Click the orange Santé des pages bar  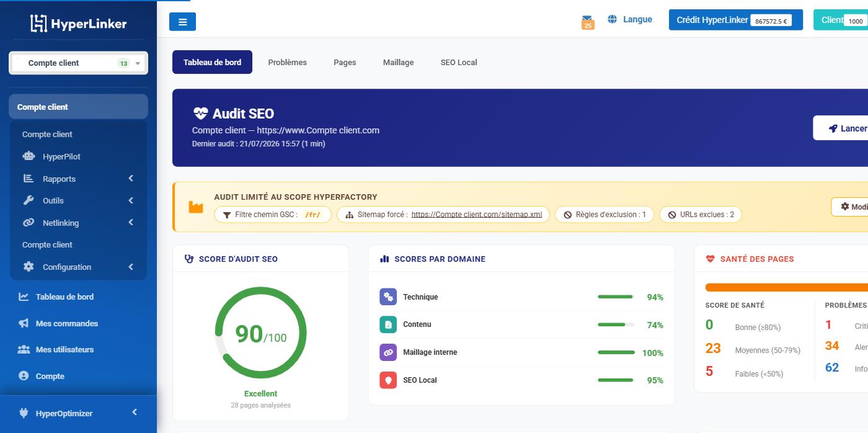[786, 287]
